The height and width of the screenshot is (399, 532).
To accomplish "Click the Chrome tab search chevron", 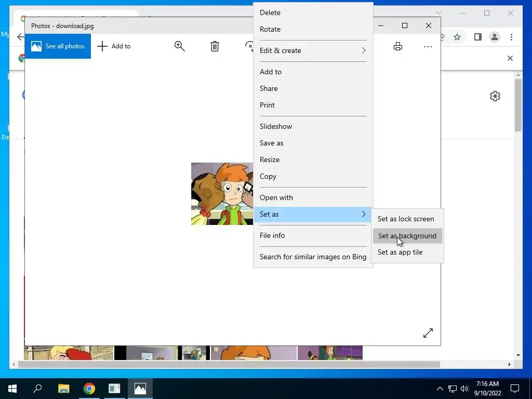I will [x=439, y=13].
